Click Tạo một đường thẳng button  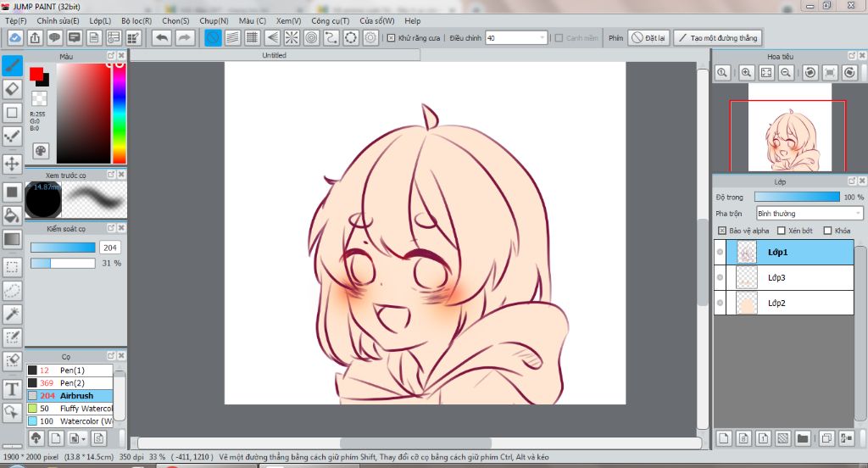[x=718, y=37]
